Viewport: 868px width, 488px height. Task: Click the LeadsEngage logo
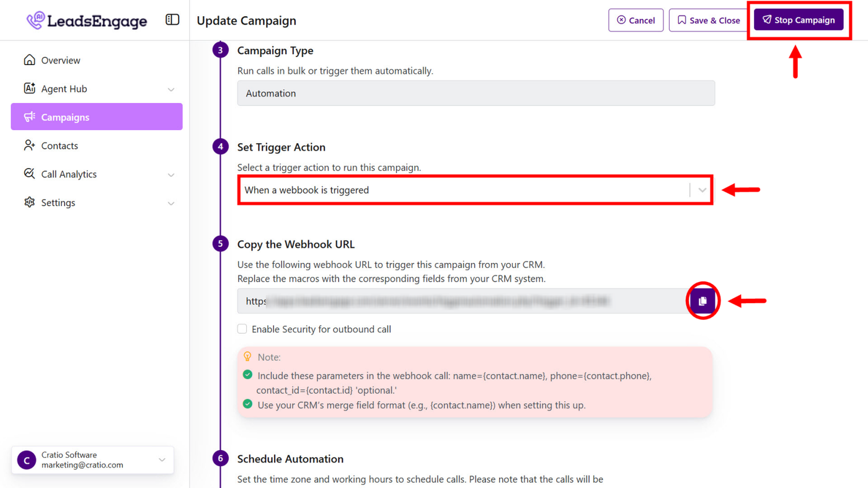[87, 20]
